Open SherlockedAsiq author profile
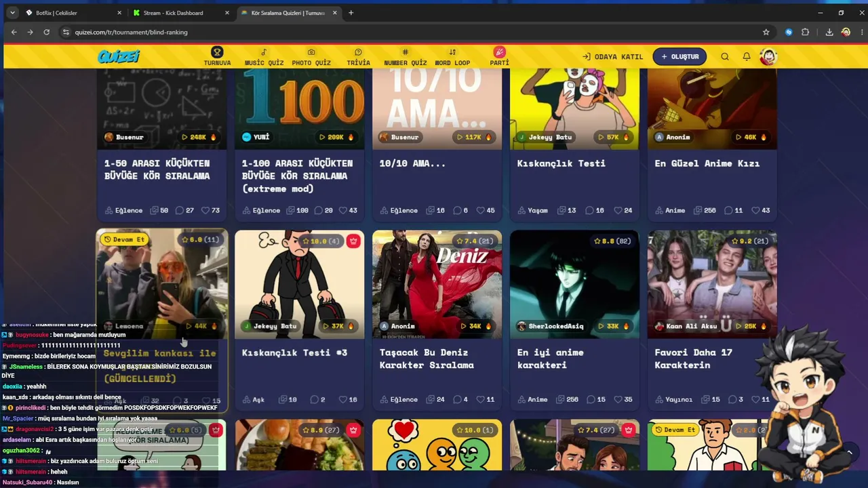 551,326
